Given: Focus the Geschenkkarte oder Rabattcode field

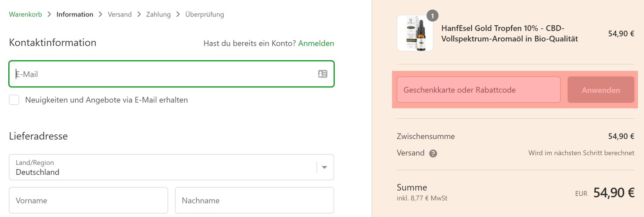Looking at the screenshot, I should click(479, 90).
